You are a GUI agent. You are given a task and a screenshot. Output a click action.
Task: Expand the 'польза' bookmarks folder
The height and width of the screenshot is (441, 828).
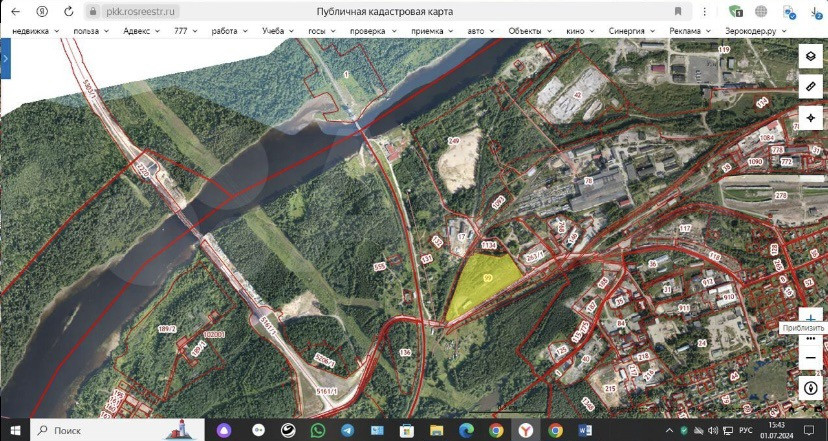[x=91, y=31]
